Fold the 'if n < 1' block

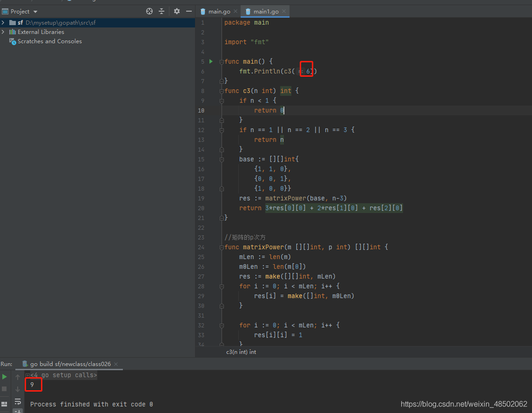(222, 101)
